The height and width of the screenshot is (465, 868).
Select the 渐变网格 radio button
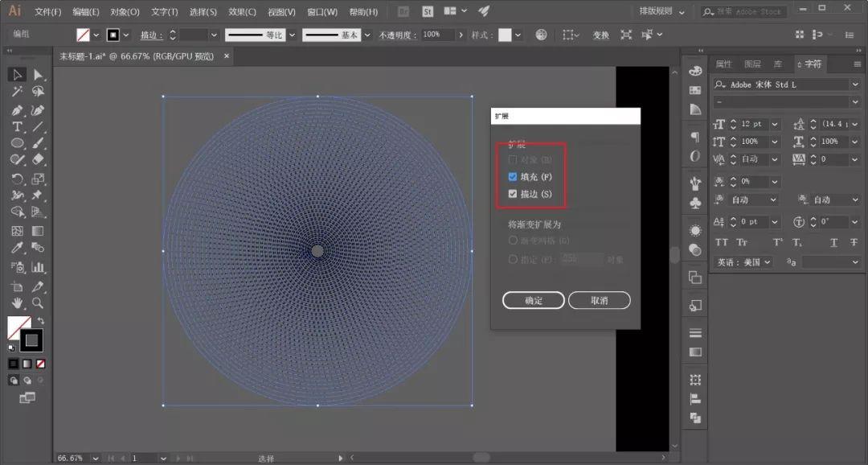[x=513, y=240]
